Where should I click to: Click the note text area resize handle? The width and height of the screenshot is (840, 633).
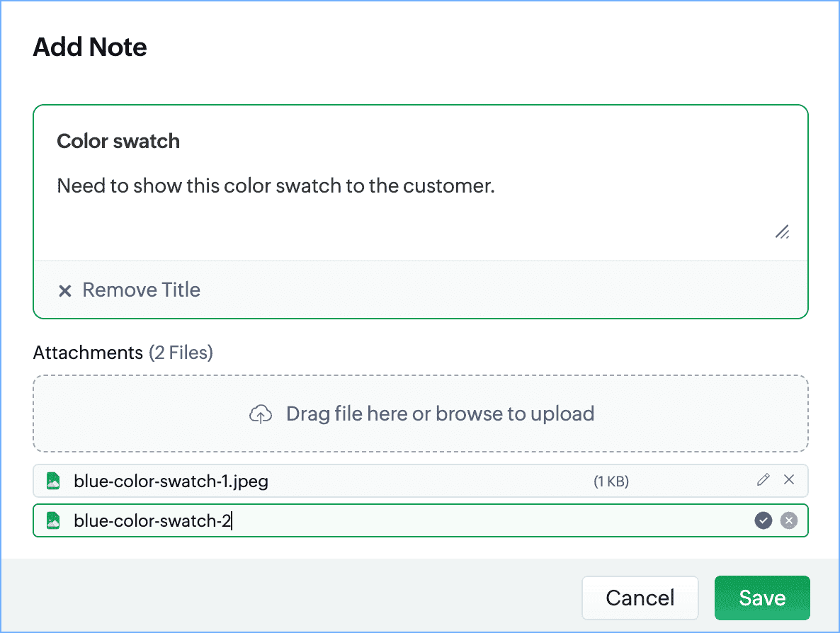coord(782,232)
